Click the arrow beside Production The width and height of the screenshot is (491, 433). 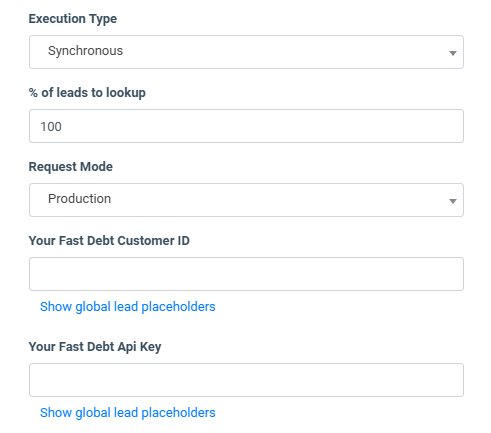pos(452,201)
